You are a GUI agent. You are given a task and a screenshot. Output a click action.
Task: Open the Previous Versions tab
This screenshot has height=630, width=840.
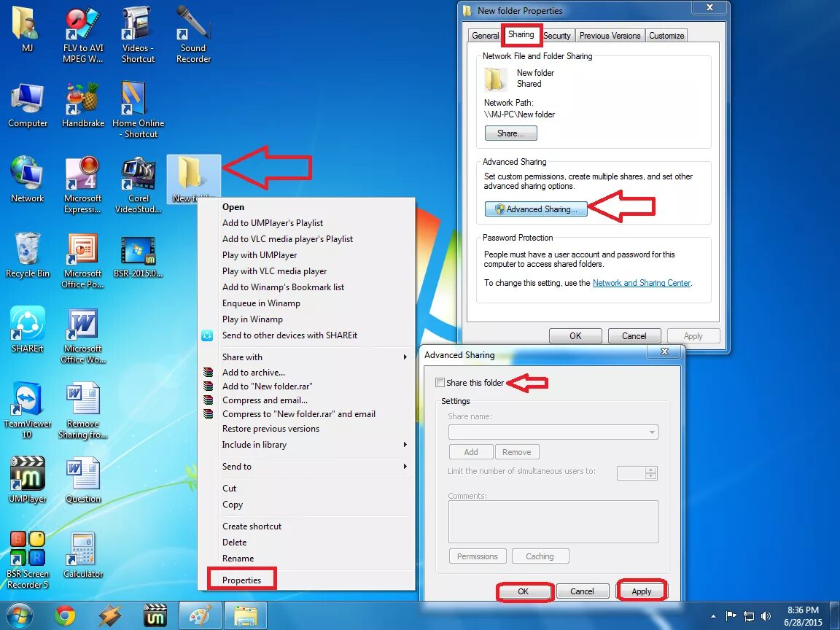[x=610, y=35]
